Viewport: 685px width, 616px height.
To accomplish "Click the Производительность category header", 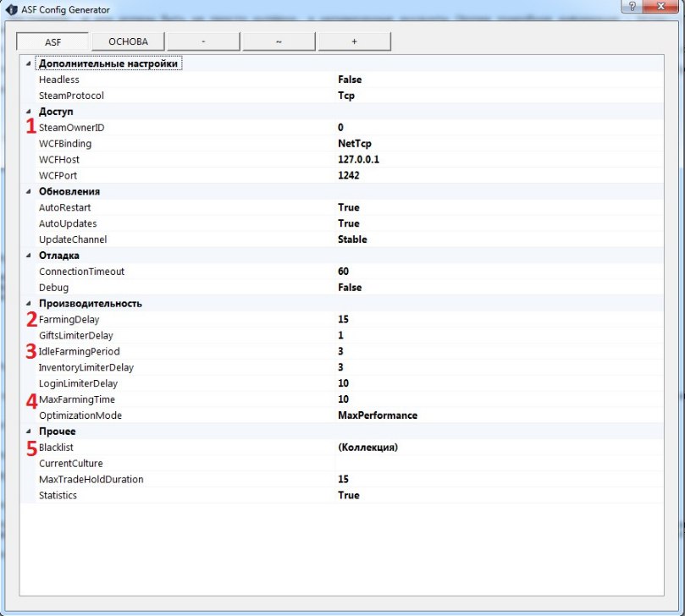I will [91, 304].
